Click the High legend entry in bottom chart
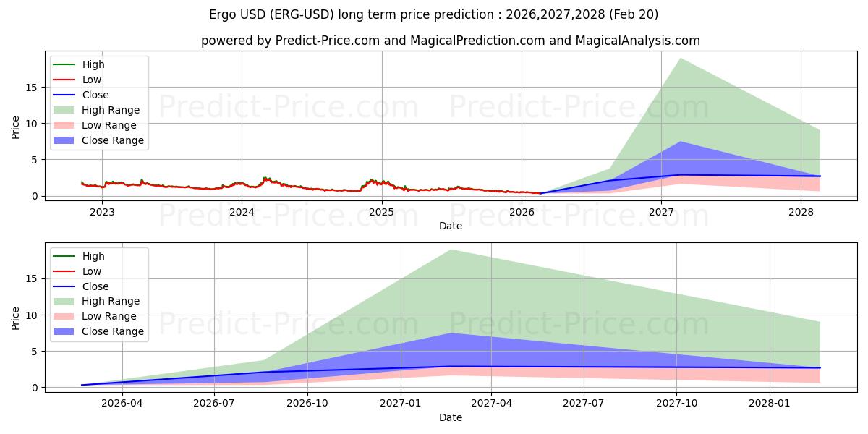The image size is (868, 434). point(79,256)
